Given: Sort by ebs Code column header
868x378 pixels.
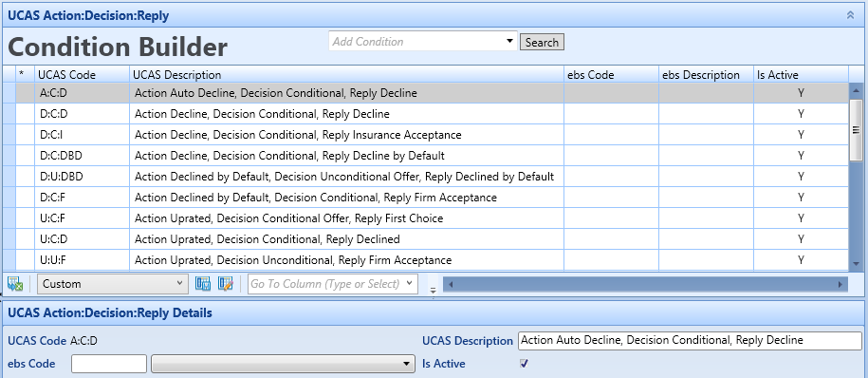Looking at the screenshot, I should pos(611,75).
